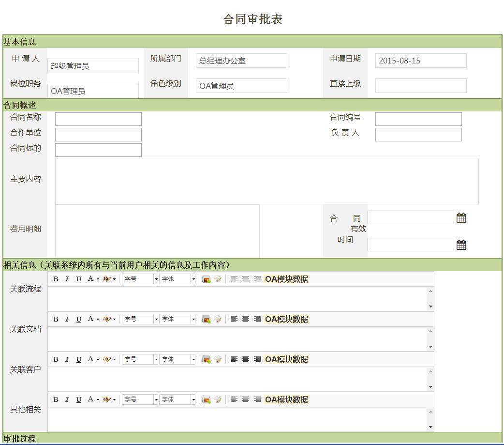
Task: Align text right in 其他相关 editor
Action: coord(257,399)
